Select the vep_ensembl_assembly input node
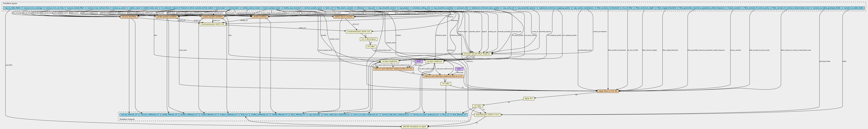 (443, 8)
